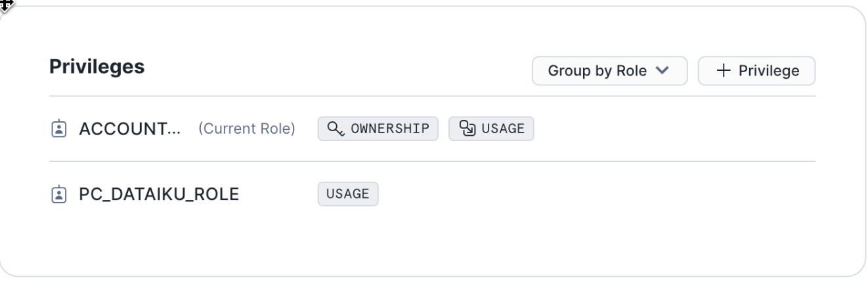
Task: Click the plus icon on Privilege button
Action: coord(724,71)
